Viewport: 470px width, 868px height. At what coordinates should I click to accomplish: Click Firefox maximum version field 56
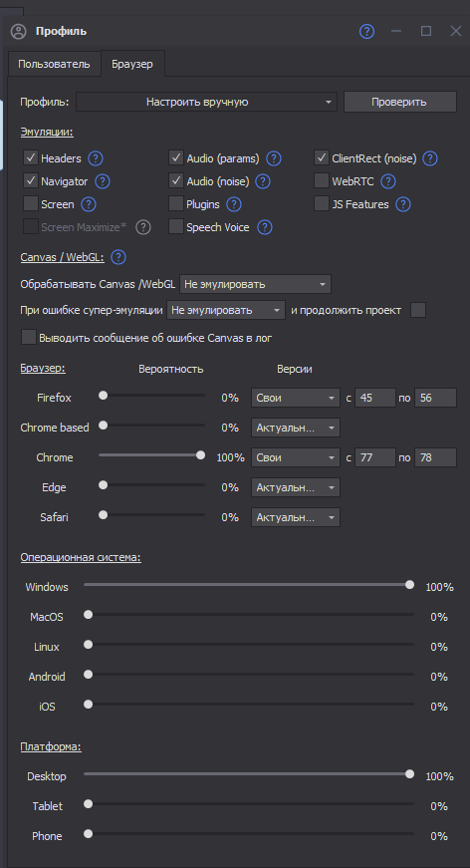(x=436, y=398)
